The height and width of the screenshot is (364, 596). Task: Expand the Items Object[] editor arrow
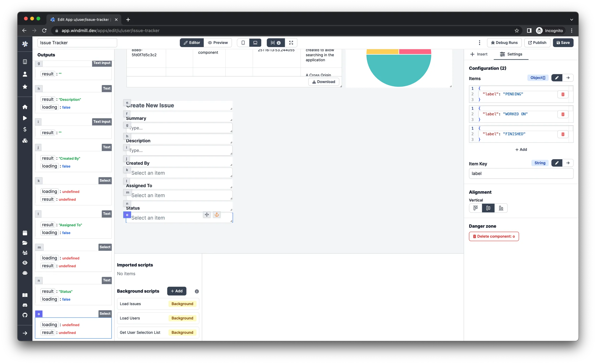click(x=568, y=78)
